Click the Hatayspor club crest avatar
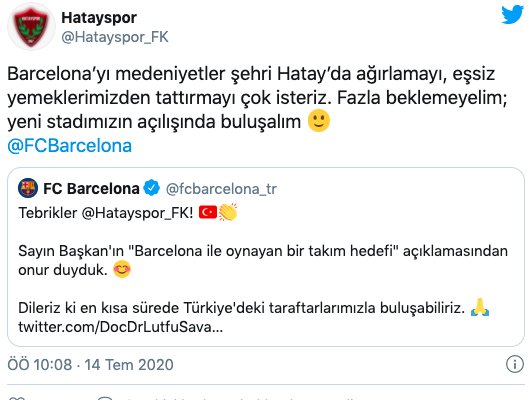Screen dimensions: 530x400 coord(31,26)
